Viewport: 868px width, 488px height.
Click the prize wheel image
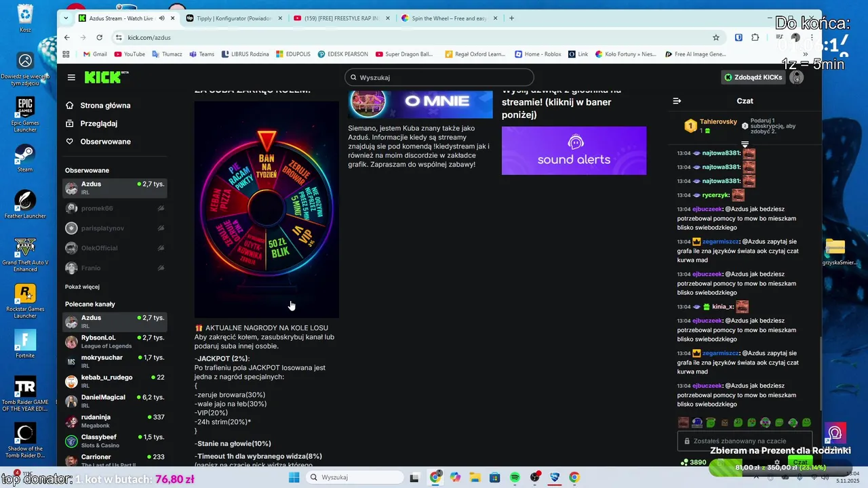point(267,209)
